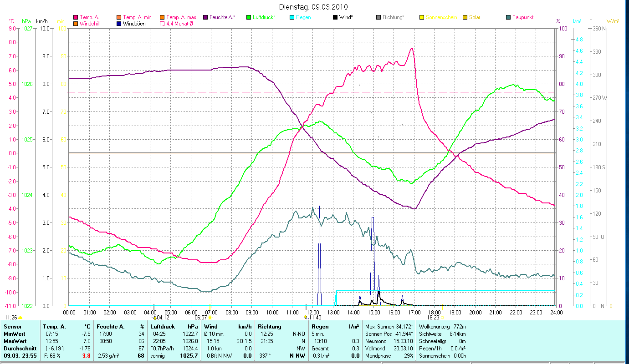The height and width of the screenshot is (364, 629).
Task: Click the timestamp 09.03. 23:55
Action: point(20,356)
